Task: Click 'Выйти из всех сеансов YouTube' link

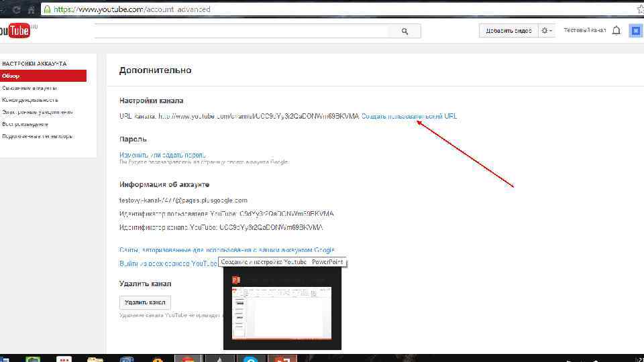Action: click(x=168, y=263)
